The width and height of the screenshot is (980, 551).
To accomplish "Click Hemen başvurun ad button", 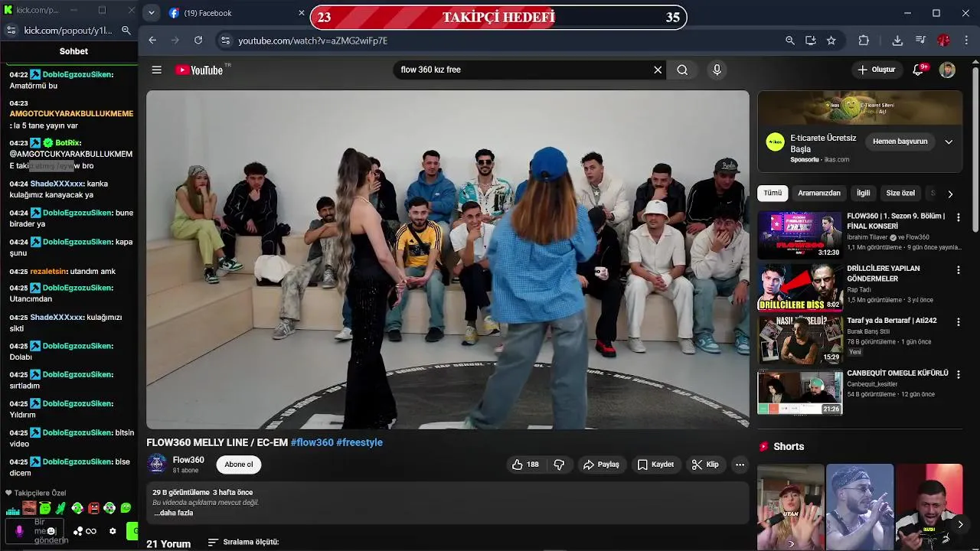I will (x=900, y=142).
